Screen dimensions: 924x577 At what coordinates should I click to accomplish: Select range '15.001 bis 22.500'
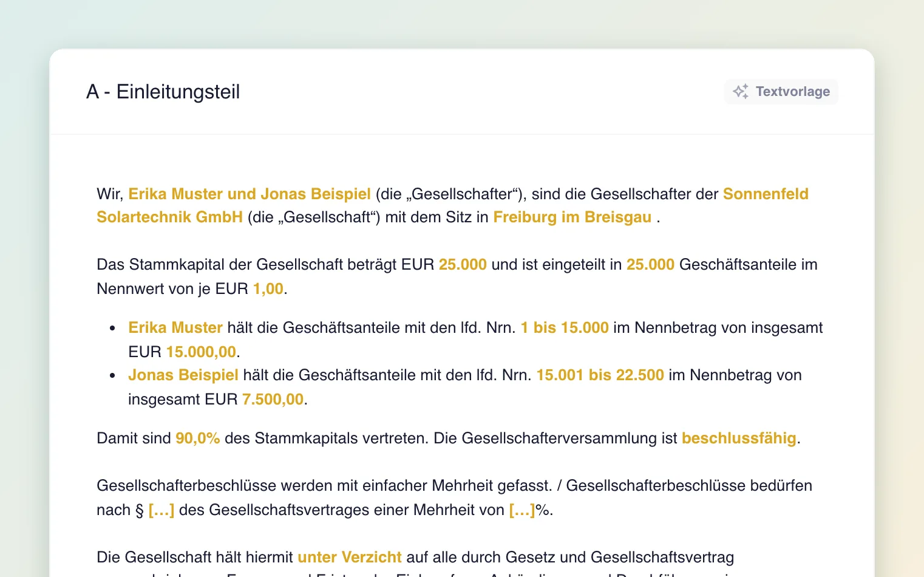(600, 375)
